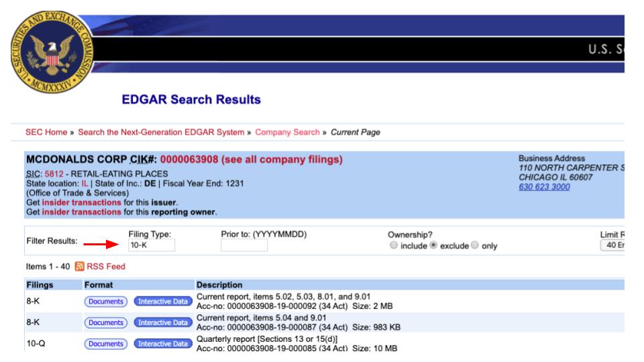Click the SEC seal logo
This screenshot has height=362, width=644.
coord(52,52)
